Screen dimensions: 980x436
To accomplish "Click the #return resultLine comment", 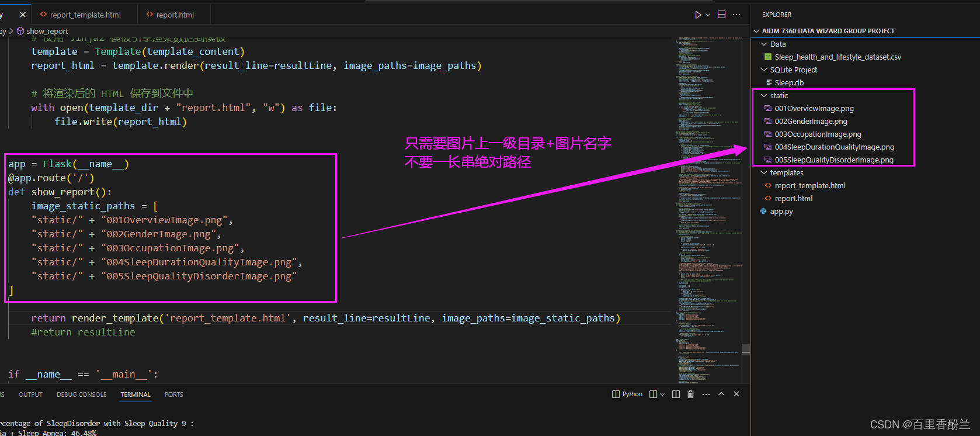I will [x=83, y=333].
